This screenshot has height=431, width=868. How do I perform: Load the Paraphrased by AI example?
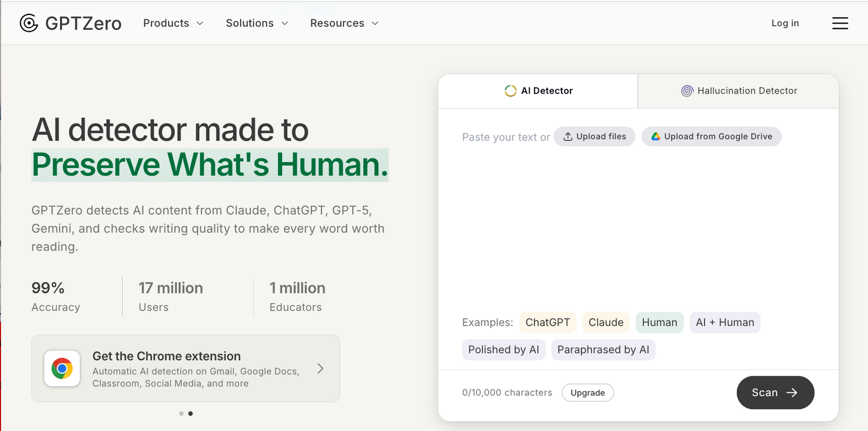pos(603,350)
